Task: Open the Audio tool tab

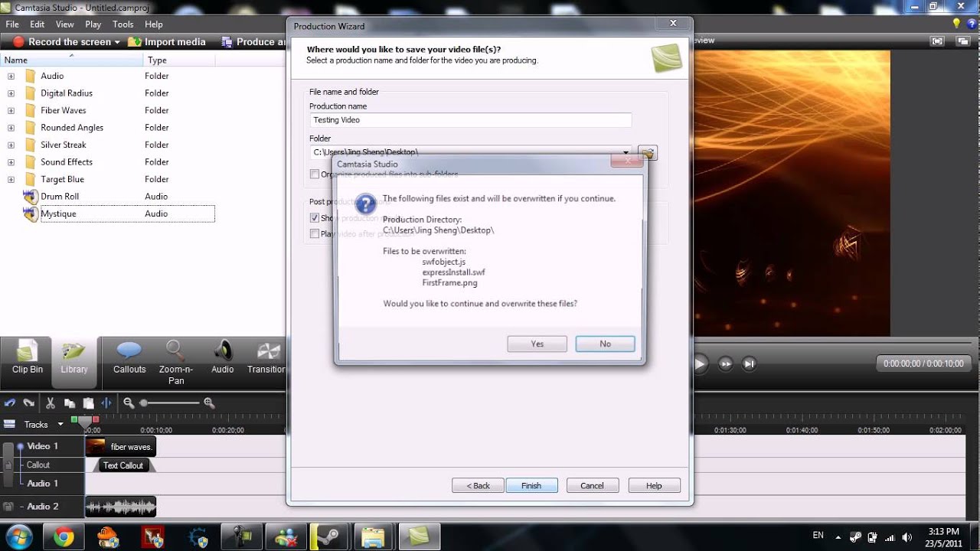Action: (x=223, y=358)
